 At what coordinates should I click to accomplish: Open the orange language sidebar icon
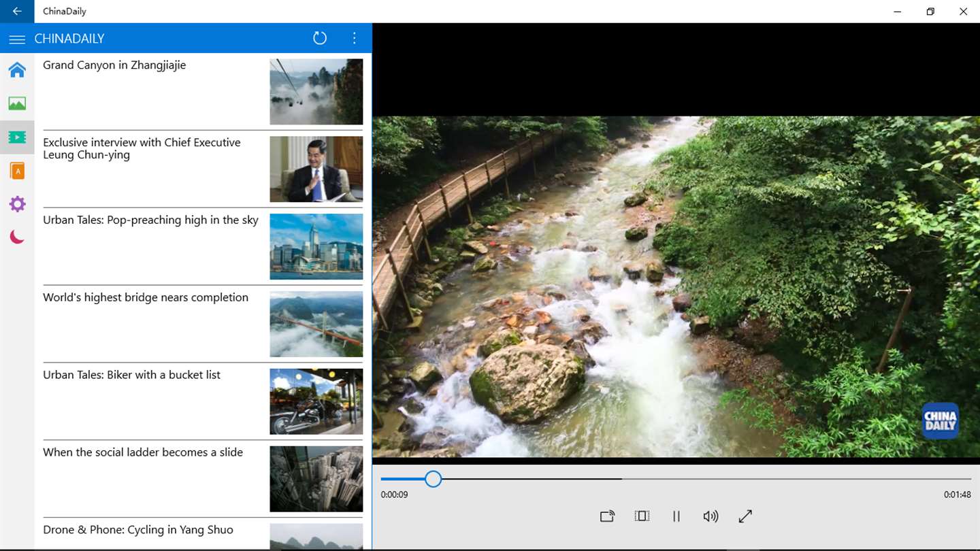[17, 171]
